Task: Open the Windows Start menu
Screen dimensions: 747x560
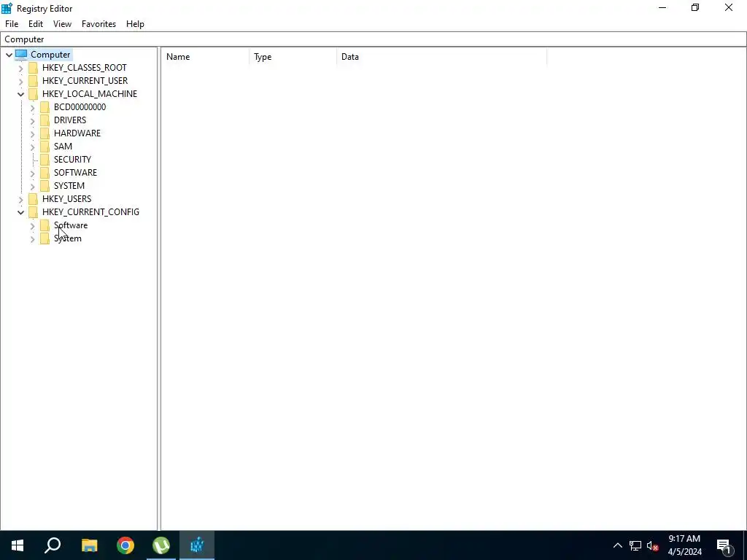Action: point(18,545)
